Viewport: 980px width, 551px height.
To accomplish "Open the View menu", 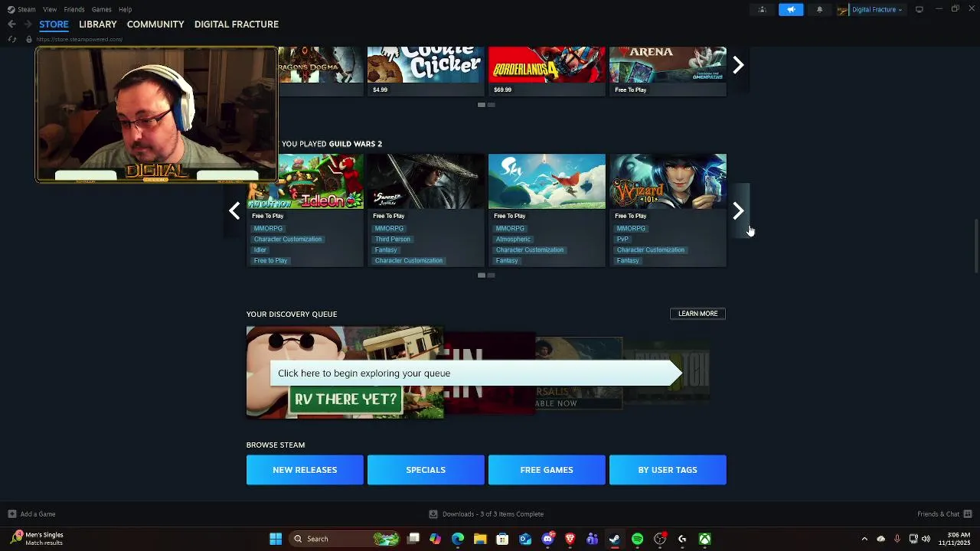I will [50, 9].
